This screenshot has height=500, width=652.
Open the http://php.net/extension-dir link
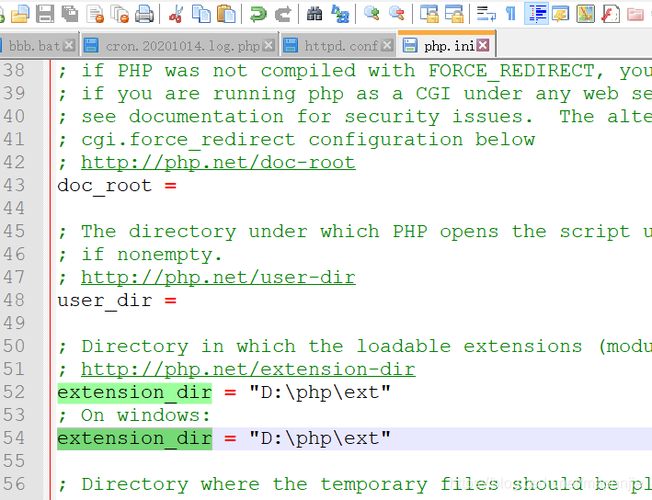pos(248,369)
